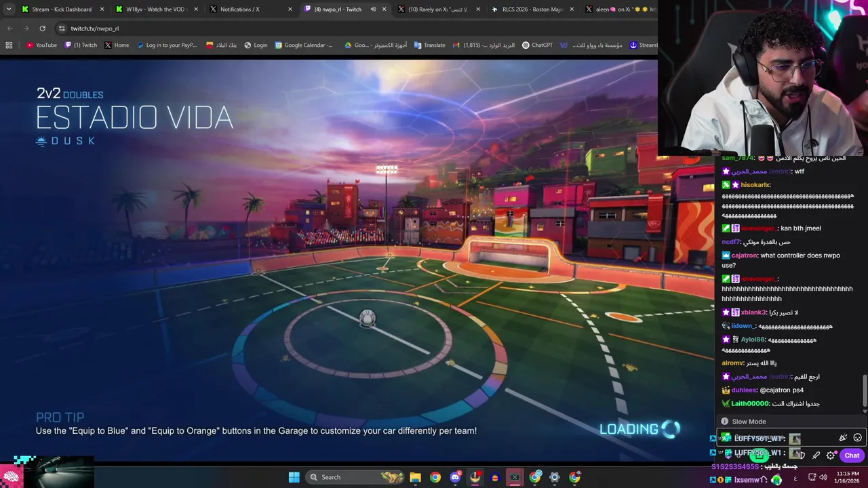Viewport: 868px width, 488px height.
Task: Go back in browser history
Action: coord(9,28)
